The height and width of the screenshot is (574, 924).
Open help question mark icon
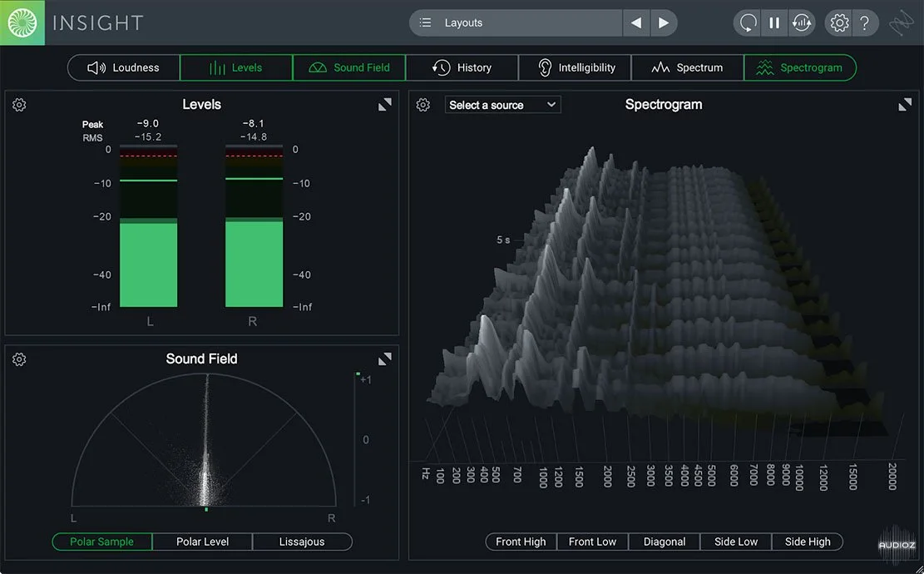pos(864,22)
